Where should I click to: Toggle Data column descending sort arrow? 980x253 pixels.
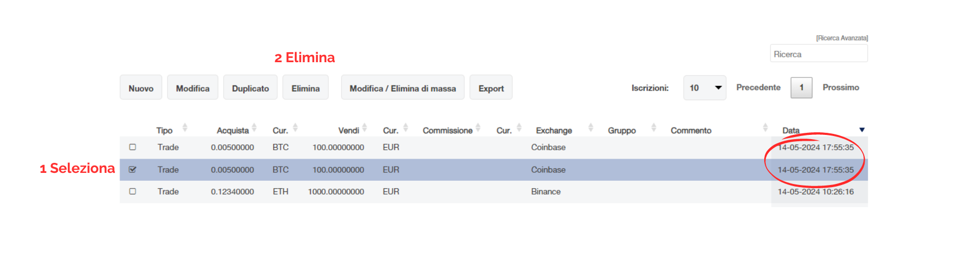(x=862, y=130)
